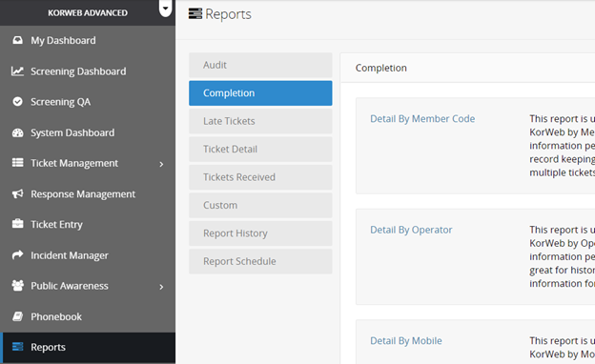The width and height of the screenshot is (595, 364).
Task: Click the Screening QA checkmark icon
Action: pos(17,102)
